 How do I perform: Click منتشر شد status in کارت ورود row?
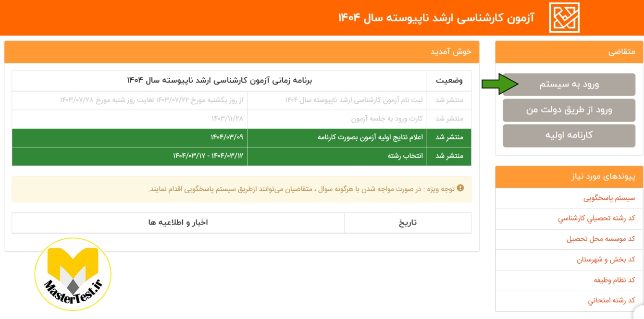pos(449,119)
